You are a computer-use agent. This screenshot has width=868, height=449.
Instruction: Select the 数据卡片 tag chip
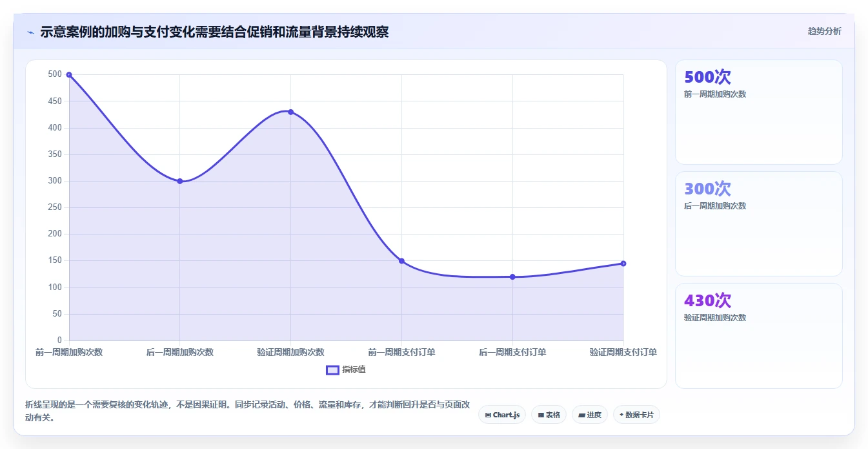tap(636, 415)
